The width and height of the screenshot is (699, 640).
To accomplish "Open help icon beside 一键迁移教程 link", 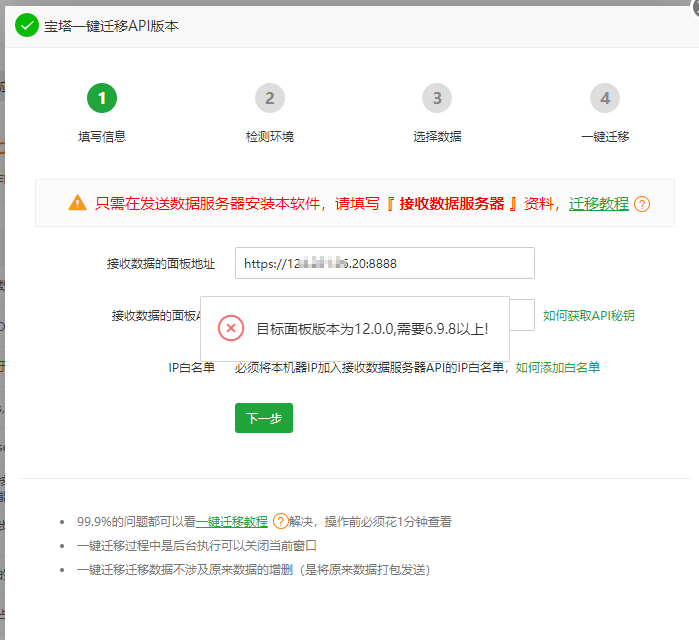I will coord(280,521).
